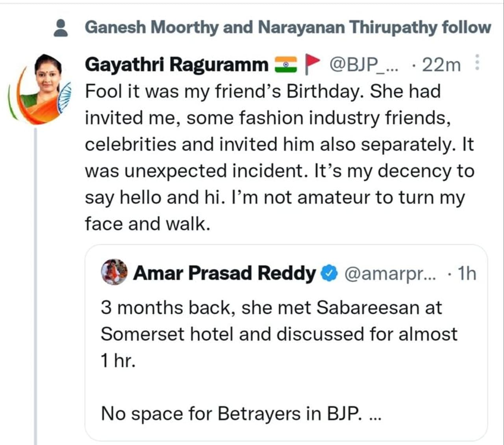
Task: Open the quoted tweet's 1h timestamp
Action: coord(467,273)
